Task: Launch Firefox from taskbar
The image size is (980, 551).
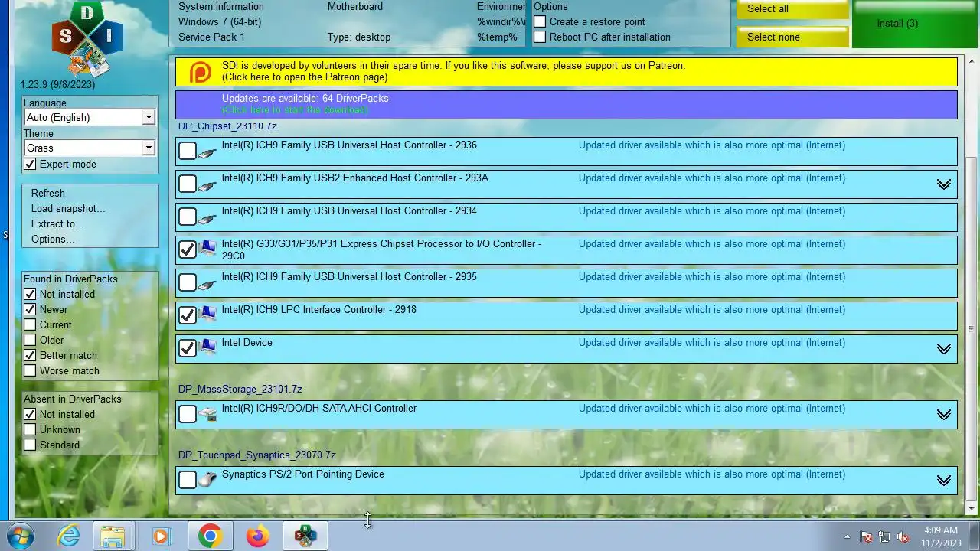Action: coord(257,536)
